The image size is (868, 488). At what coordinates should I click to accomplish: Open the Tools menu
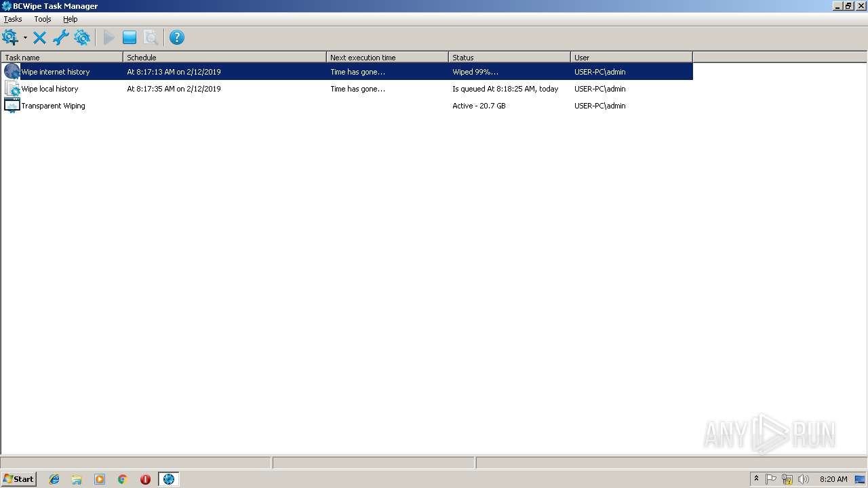(43, 19)
